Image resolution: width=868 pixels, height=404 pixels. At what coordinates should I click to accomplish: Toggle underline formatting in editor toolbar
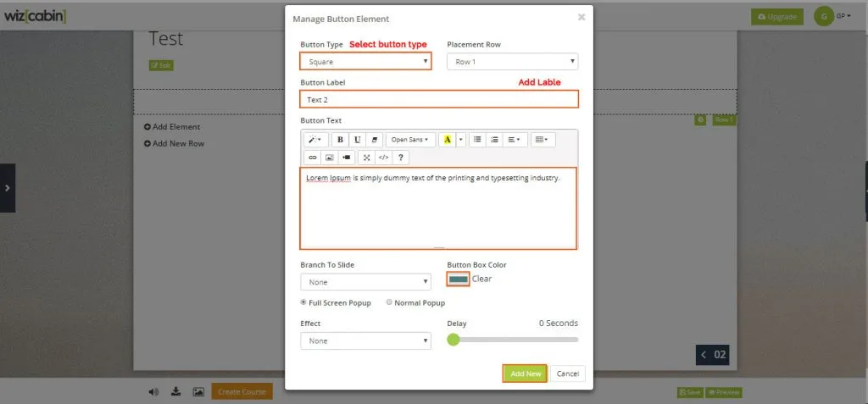pos(357,140)
